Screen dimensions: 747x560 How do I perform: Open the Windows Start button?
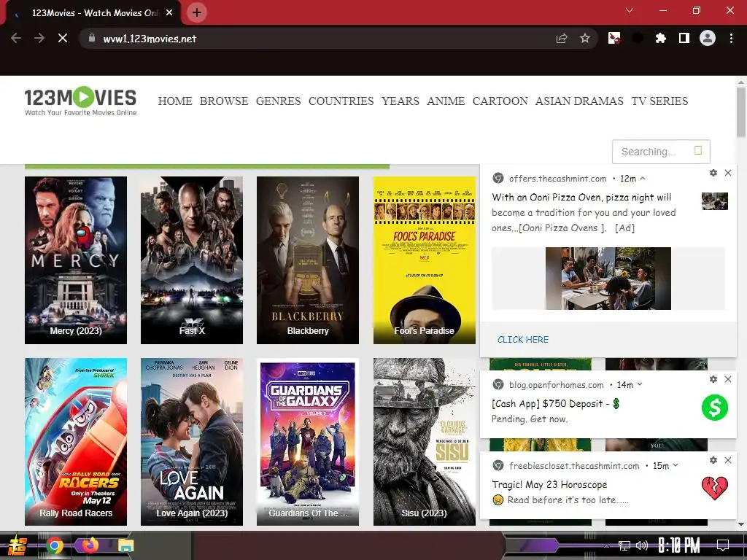[17, 545]
